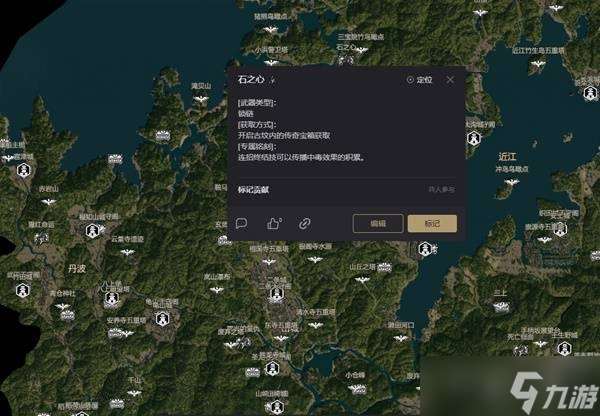The width and height of the screenshot is (600, 416).
Task: Select the hexagon castle marker near 八上
Action: (x=111, y=299)
